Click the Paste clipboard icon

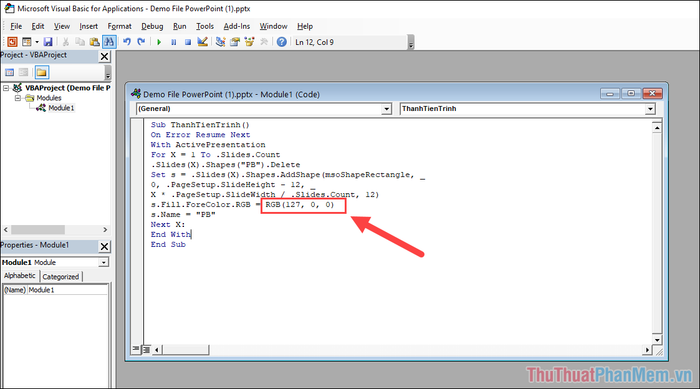pos(95,42)
